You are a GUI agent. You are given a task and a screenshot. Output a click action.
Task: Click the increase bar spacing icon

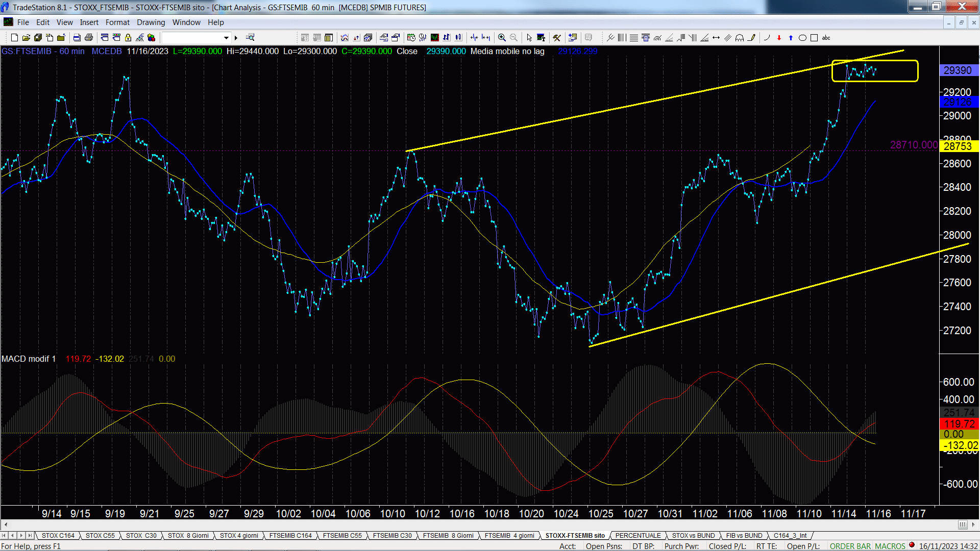coord(486,38)
